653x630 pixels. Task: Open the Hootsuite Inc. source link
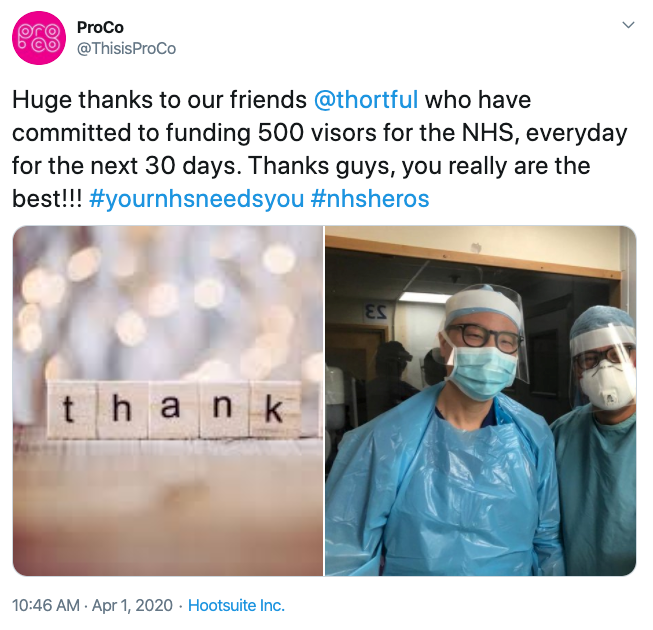coord(236,605)
